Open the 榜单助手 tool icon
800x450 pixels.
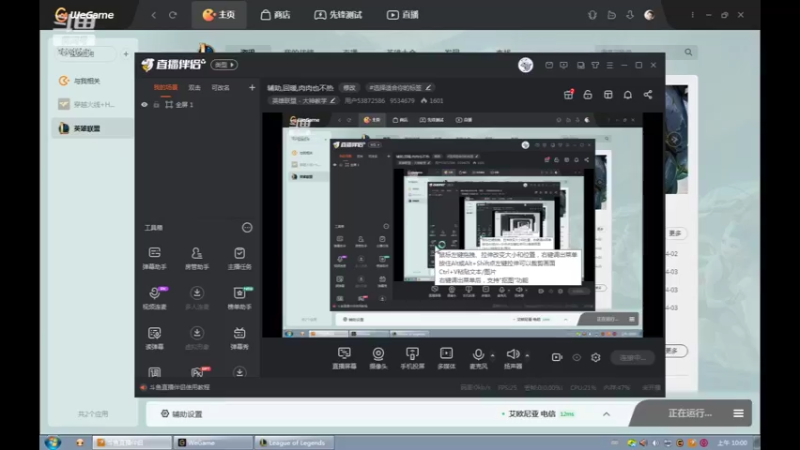tap(239, 297)
